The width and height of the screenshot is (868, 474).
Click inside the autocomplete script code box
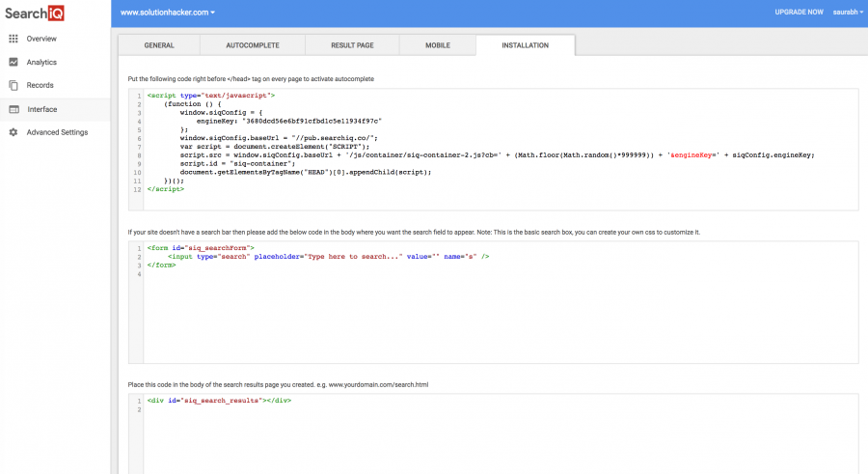click(493, 150)
